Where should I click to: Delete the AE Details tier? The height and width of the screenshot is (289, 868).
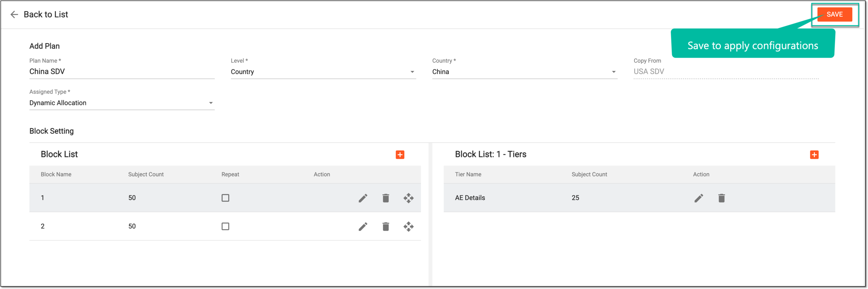[721, 198]
